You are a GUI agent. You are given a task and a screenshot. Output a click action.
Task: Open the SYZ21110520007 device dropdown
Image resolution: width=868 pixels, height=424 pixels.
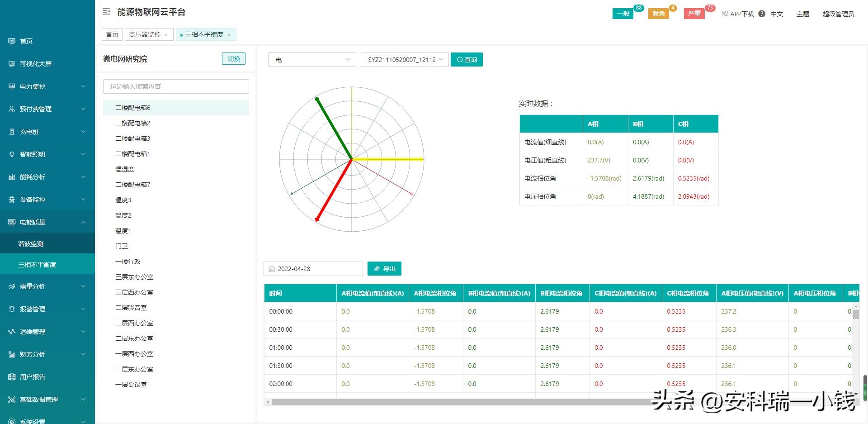tap(405, 60)
